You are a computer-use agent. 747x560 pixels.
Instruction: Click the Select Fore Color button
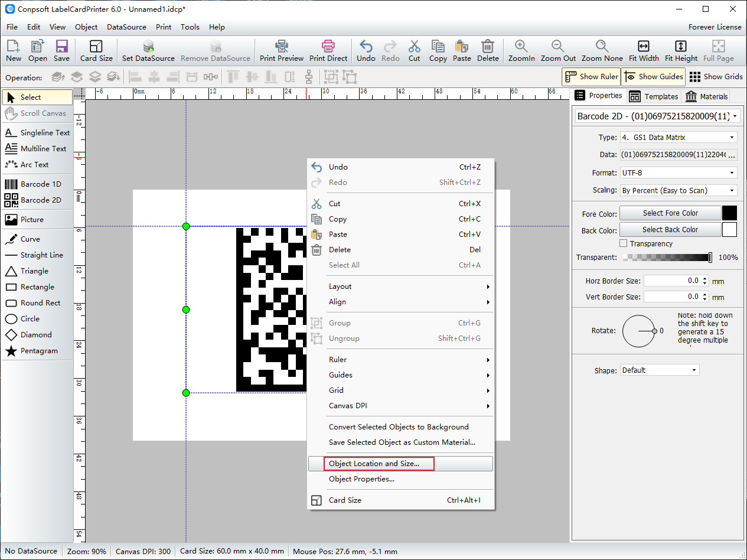click(670, 213)
